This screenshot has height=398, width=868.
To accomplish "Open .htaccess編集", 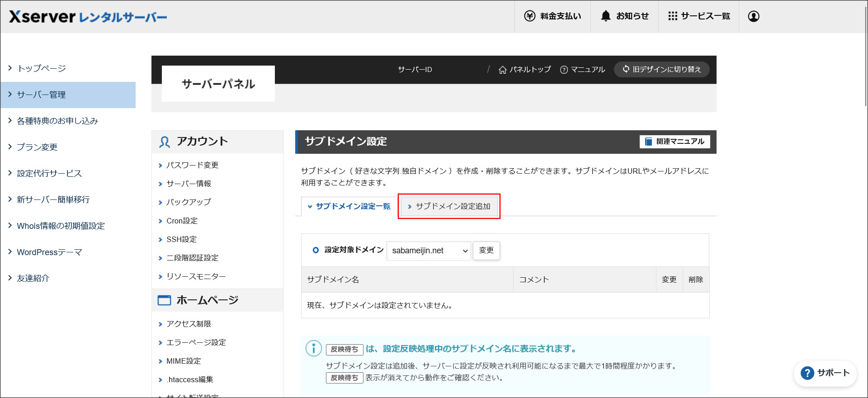I will [x=190, y=379].
